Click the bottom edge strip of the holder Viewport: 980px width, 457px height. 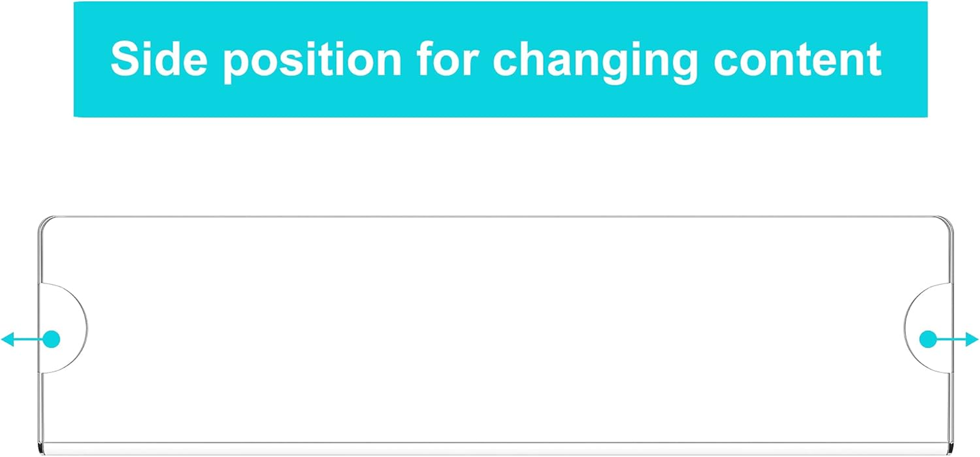click(495, 448)
